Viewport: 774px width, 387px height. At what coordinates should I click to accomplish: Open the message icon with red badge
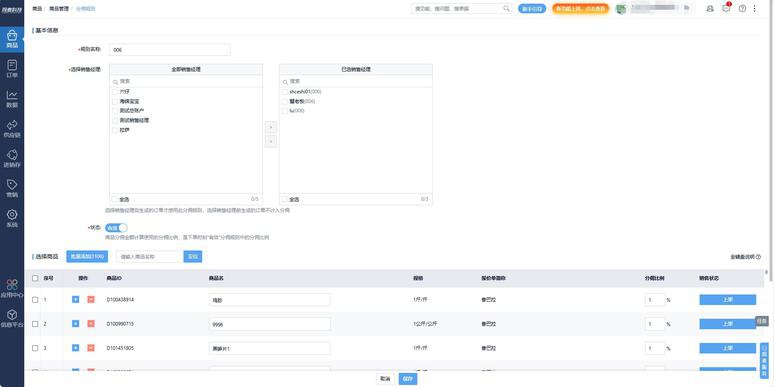pyautogui.click(x=726, y=8)
